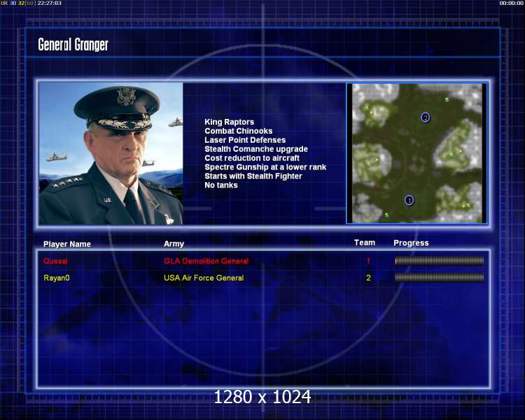
Task: Click the 00:00:00 timer readout
Action: point(511,3)
